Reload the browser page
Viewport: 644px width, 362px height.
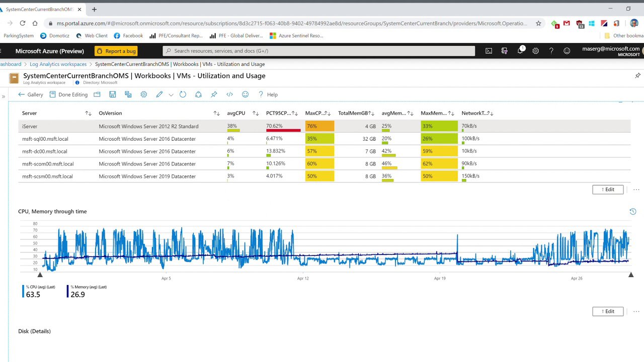coord(23,23)
